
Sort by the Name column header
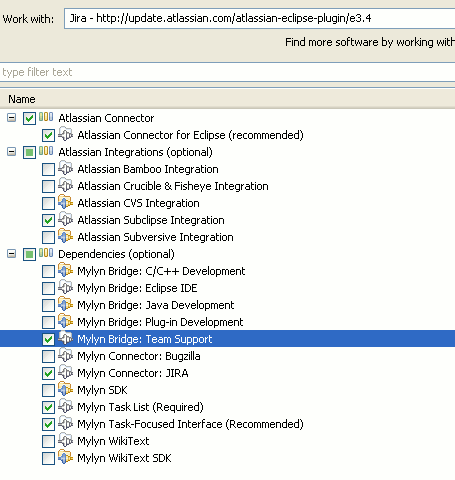coord(227,99)
